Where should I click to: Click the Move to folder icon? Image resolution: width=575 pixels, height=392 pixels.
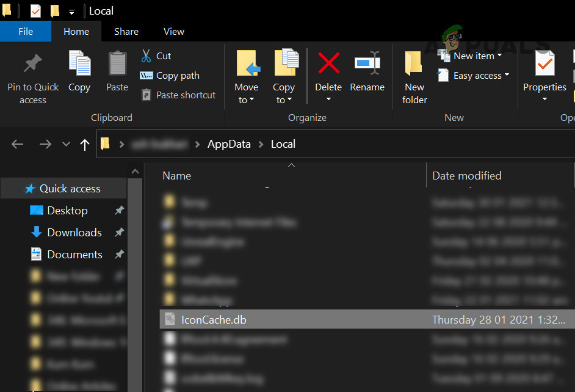[x=248, y=63]
